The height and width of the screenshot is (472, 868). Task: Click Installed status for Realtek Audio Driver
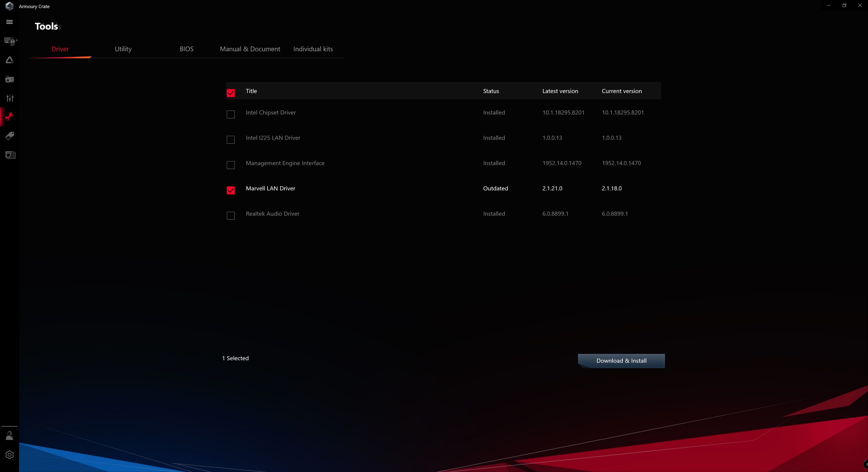click(x=494, y=214)
